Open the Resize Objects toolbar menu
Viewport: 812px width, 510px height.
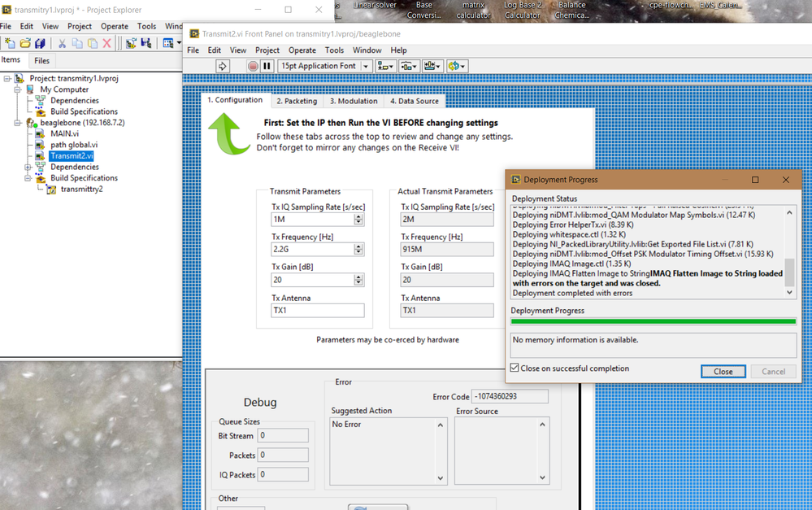(432, 66)
